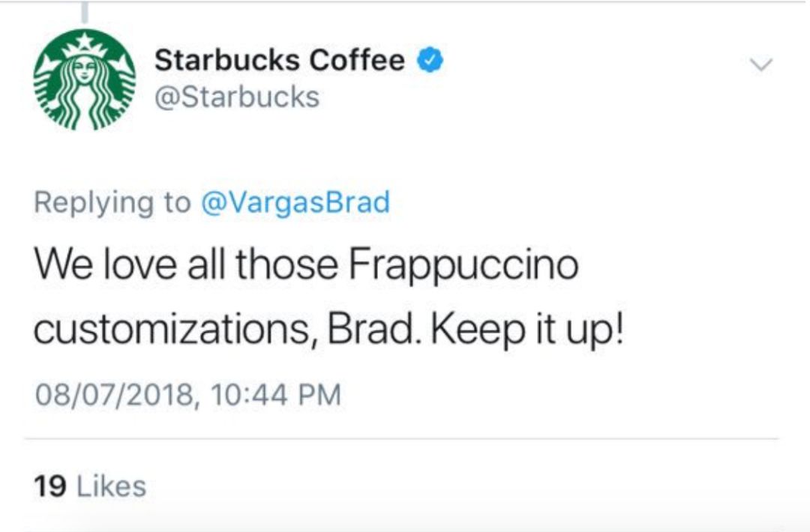View the 19 Likes list
The height and width of the screenshot is (532, 810).
click(x=90, y=486)
